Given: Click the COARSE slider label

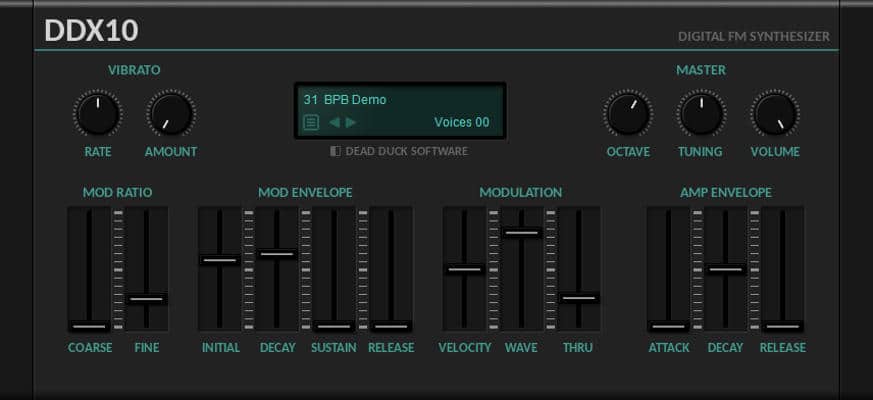Looking at the screenshot, I should [x=90, y=348].
